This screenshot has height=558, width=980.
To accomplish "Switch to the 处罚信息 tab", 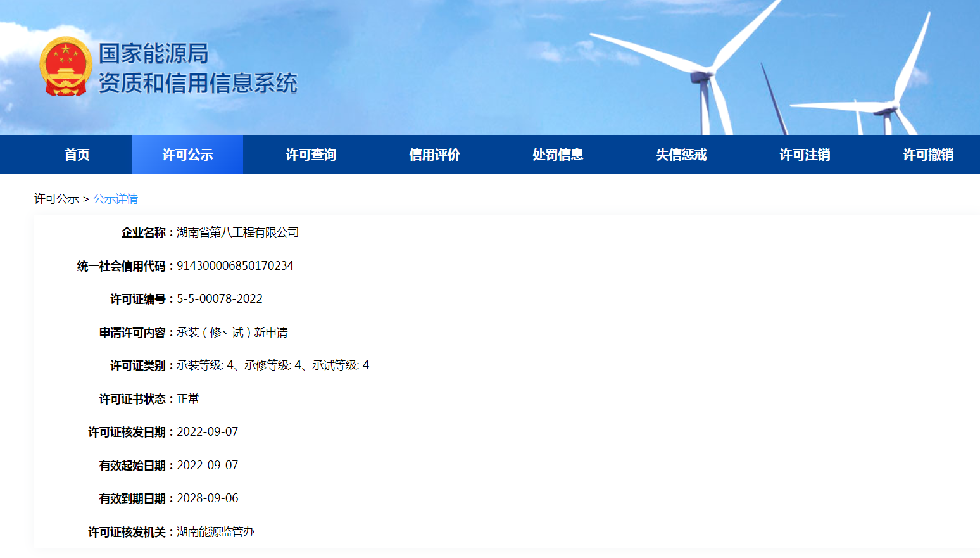I will click(x=558, y=155).
